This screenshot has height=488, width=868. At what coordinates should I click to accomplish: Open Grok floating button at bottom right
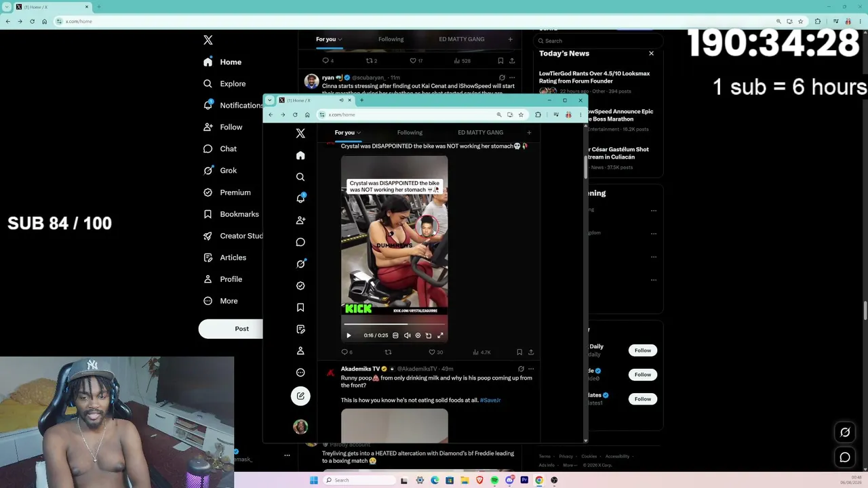click(845, 432)
